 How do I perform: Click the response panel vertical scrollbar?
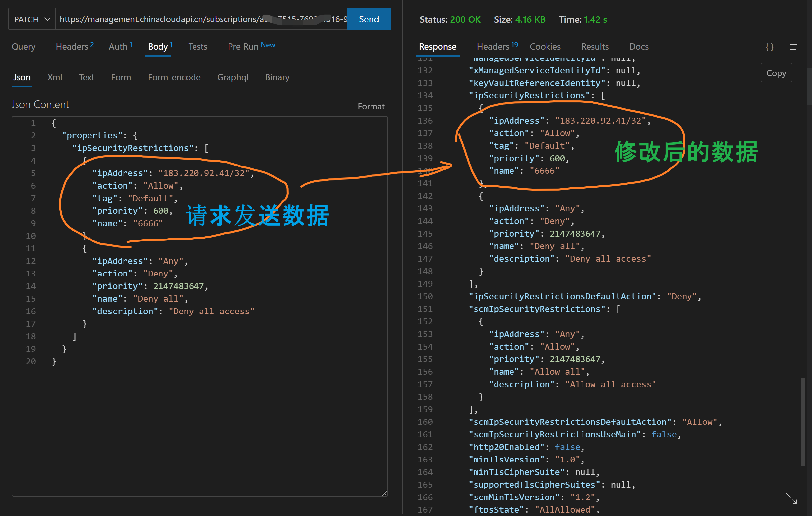[803, 422]
